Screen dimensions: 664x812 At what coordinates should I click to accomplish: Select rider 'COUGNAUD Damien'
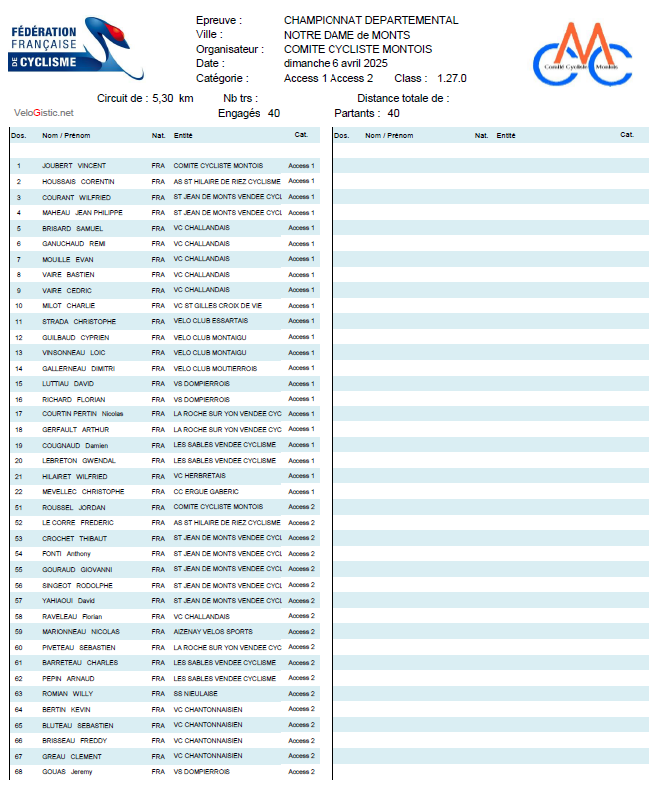coord(75,446)
